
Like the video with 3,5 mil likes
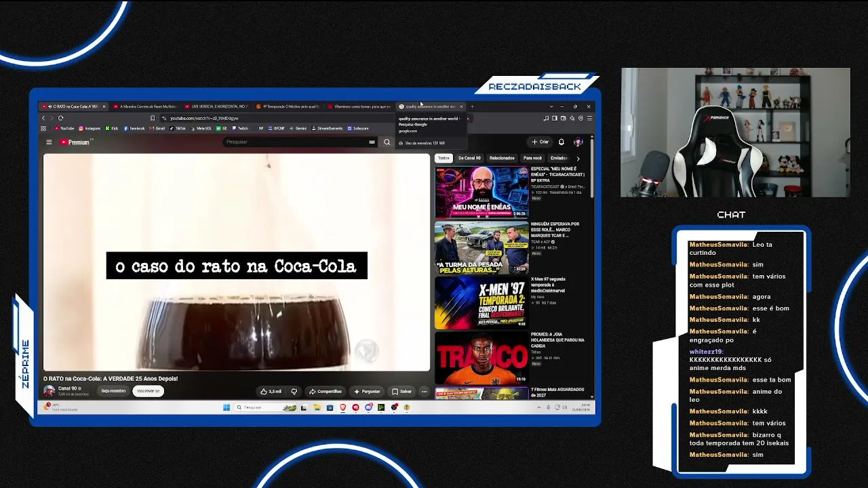[x=271, y=391]
